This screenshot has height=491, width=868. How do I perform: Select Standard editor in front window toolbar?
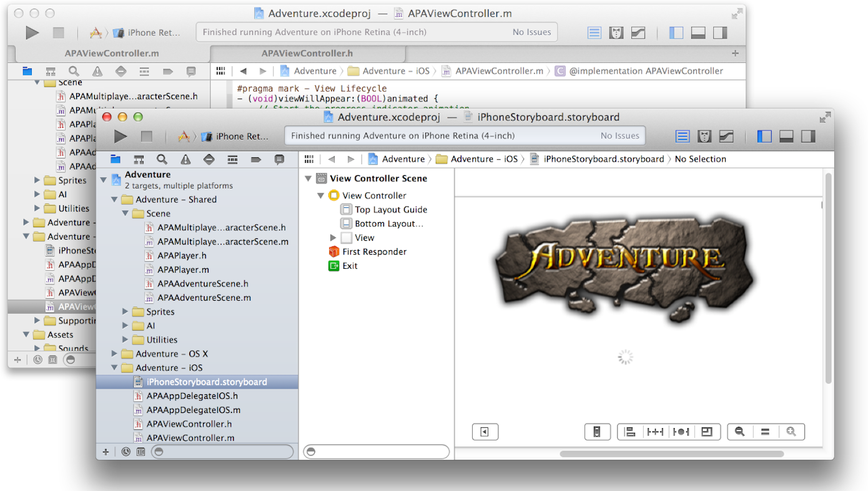point(683,136)
